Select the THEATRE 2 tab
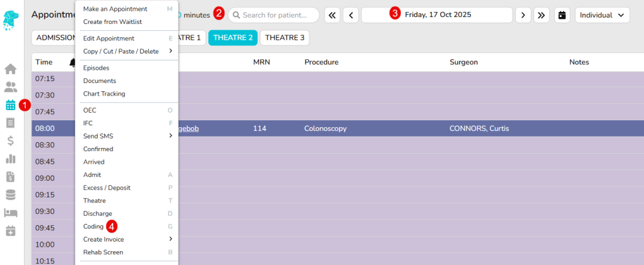Viewport: 644px width, 265px height. [x=233, y=38]
